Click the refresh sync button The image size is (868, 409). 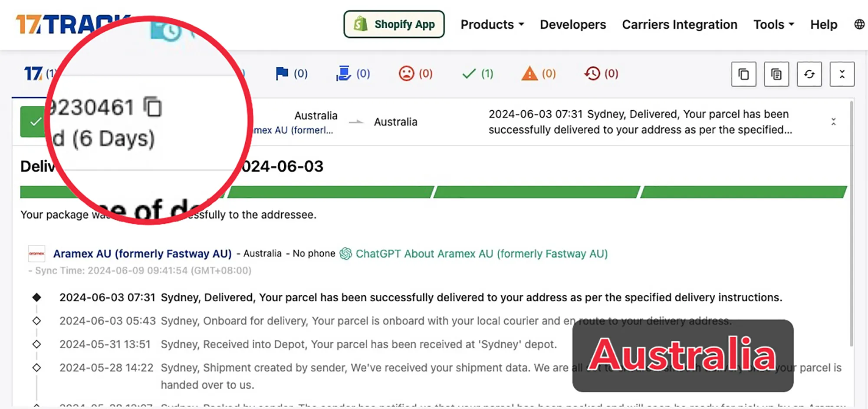point(809,74)
